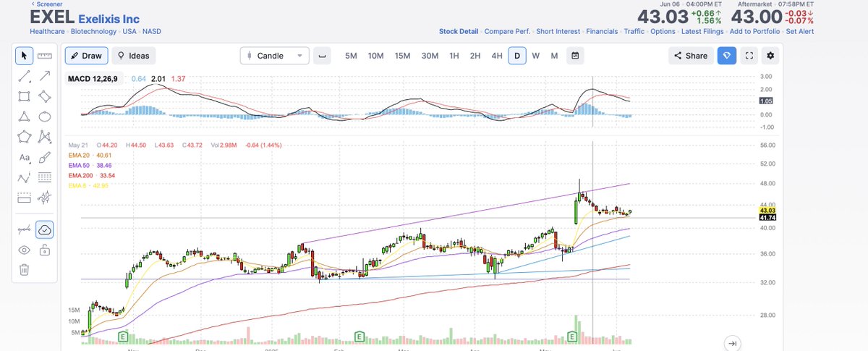Image resolution: width=868 pixels, height=351 pixels.
Task: Select the polygon drawing tool
Action: click(24, 137)
